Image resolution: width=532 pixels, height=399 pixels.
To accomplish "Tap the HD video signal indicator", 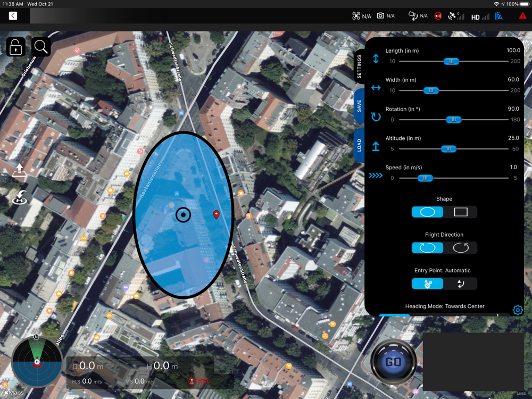I will click(480, 16).
